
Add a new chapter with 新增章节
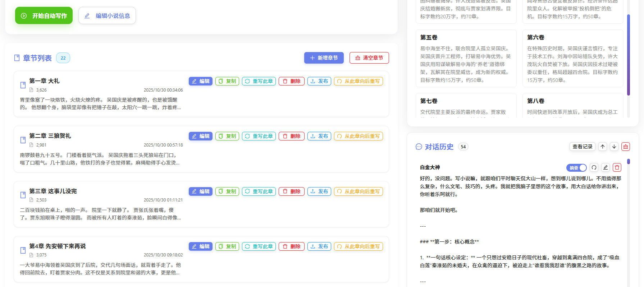(324, 58)
